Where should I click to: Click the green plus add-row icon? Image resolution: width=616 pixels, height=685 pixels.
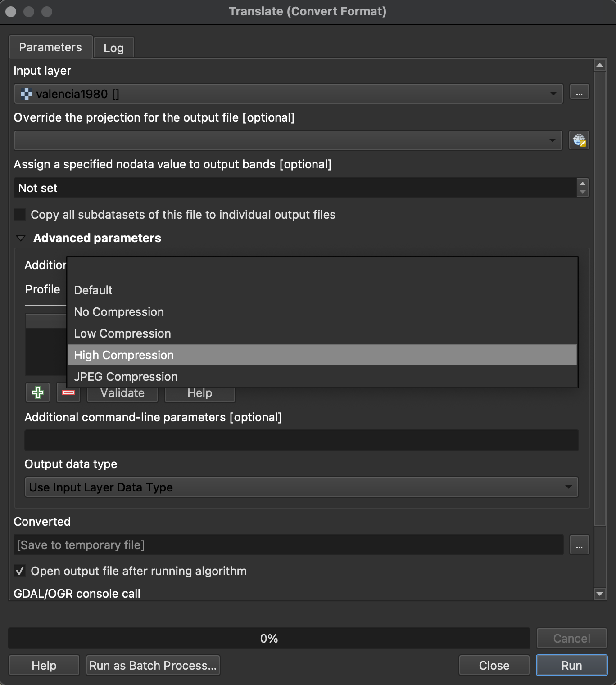pyautogui.click(x=38, y=392)
